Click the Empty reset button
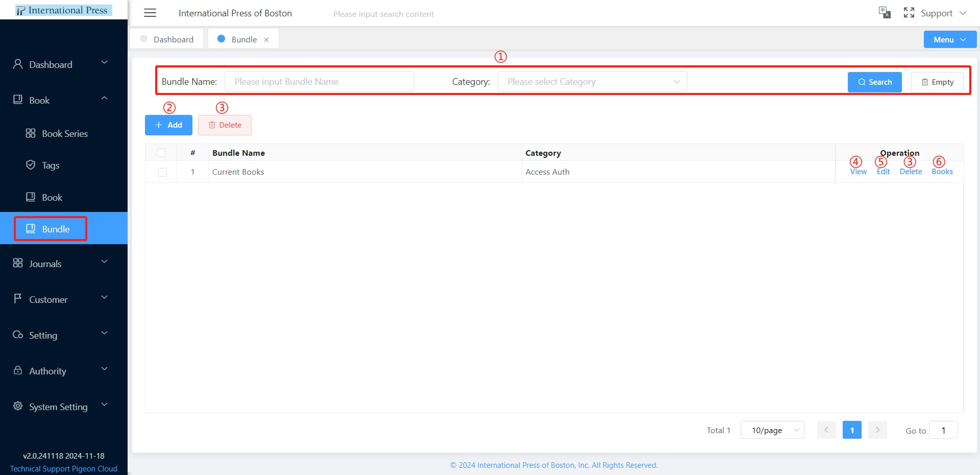Viewport: 980px width, 475px height. (937, 82)
